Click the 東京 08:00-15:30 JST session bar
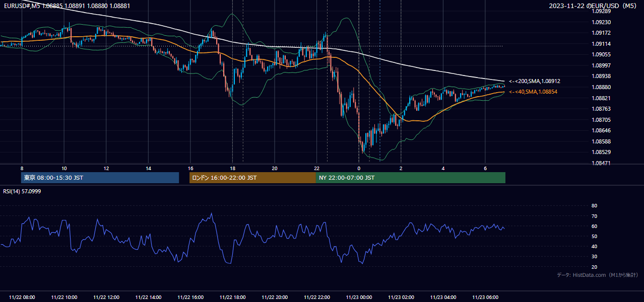Screen dimensions: 644x302 [x=100, y=178]
